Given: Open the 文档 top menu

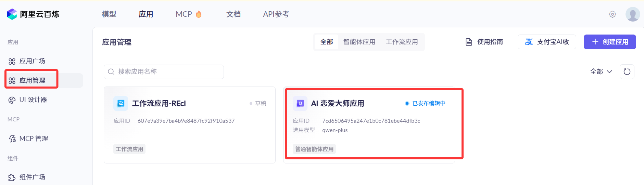Looking at the screenshot, I should coord(233,14).
